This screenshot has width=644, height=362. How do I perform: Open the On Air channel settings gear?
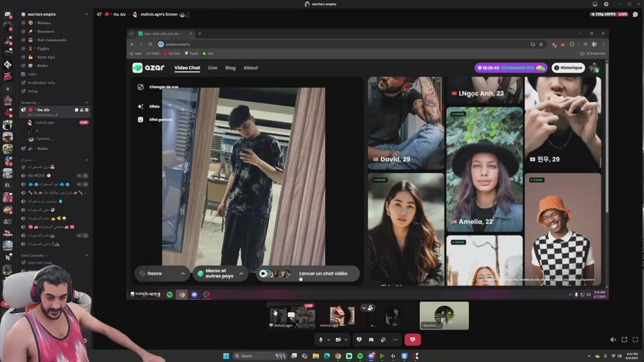click(x=87, y=110)
